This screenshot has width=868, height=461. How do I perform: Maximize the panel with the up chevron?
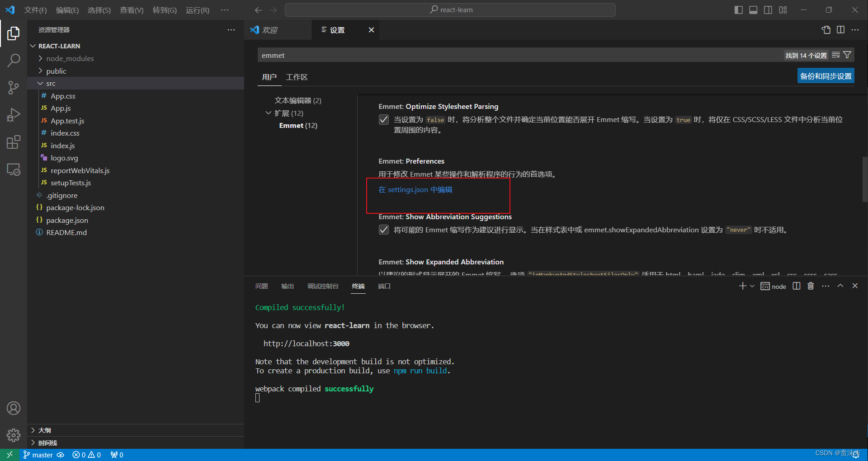point(840,286)
